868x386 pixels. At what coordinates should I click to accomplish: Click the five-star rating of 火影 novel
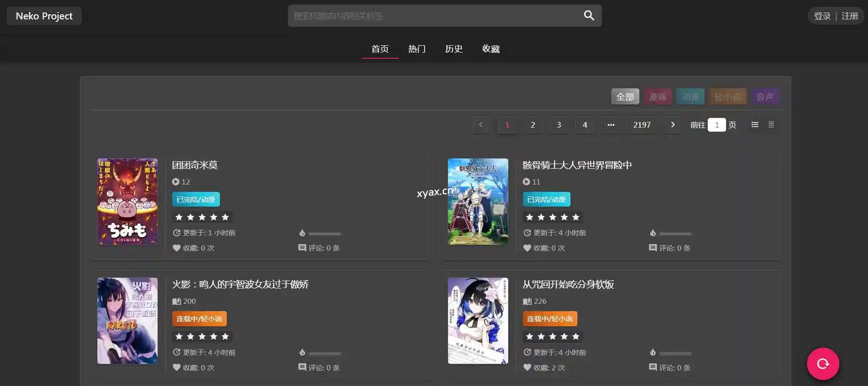(x=202, y=337)
